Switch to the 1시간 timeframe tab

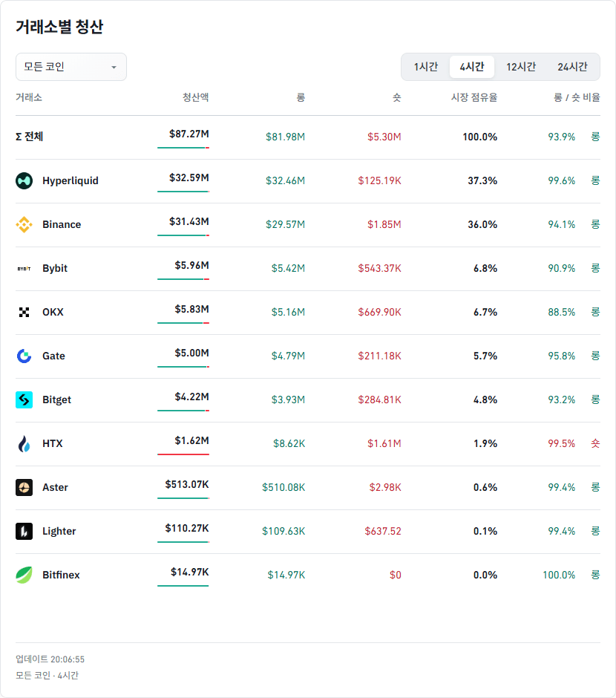click(426, 67)
